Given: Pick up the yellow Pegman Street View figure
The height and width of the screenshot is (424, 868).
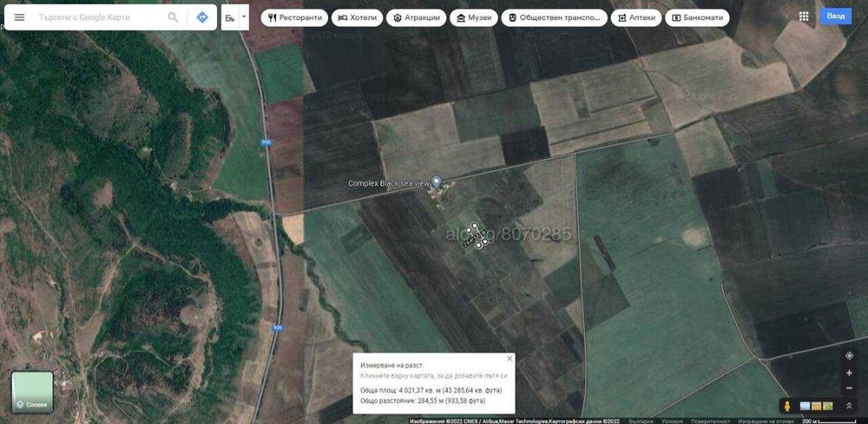Looking at the screenshot, I should [x=786, y=407].
